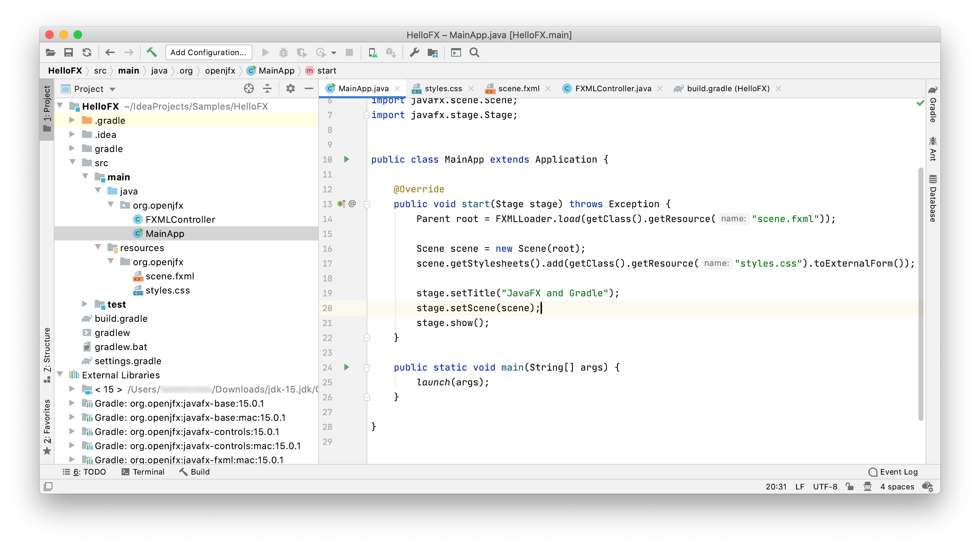Click Add Configuration button
This screenshot has height=546, width=980.
coord(209,52)
